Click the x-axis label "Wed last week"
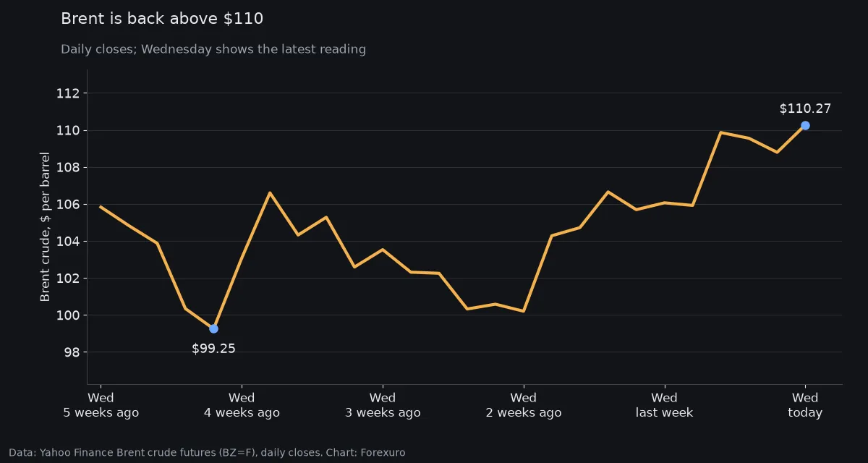 664,405
